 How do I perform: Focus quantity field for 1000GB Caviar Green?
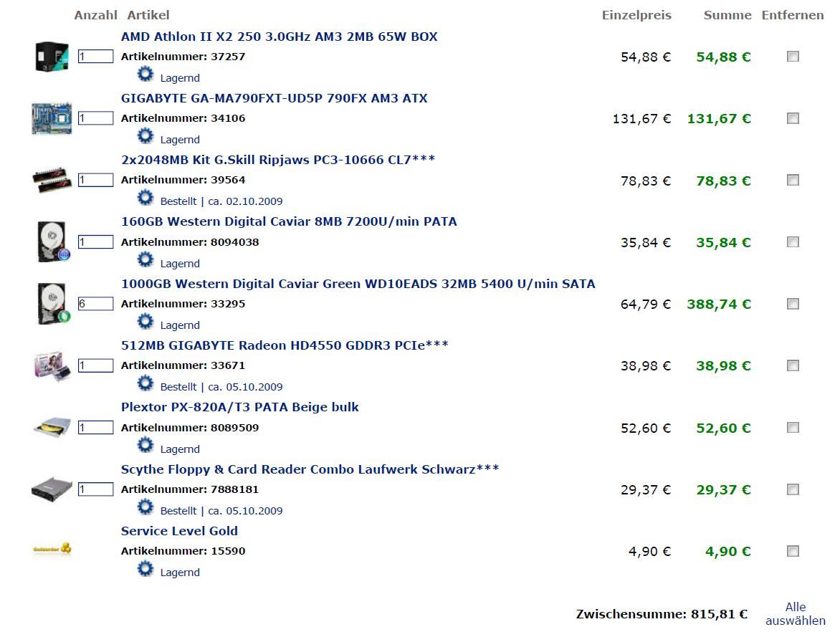click(x=95, y=304)
